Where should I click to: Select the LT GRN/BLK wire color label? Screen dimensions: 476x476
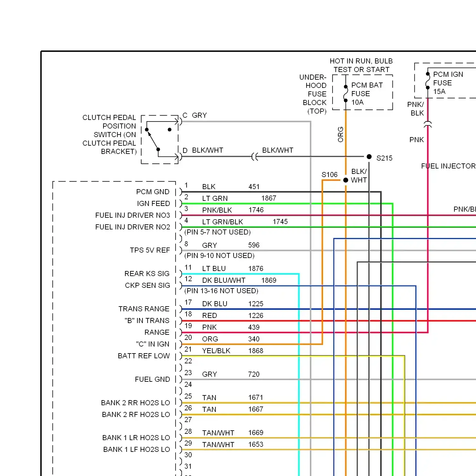[x=222, y=222]
